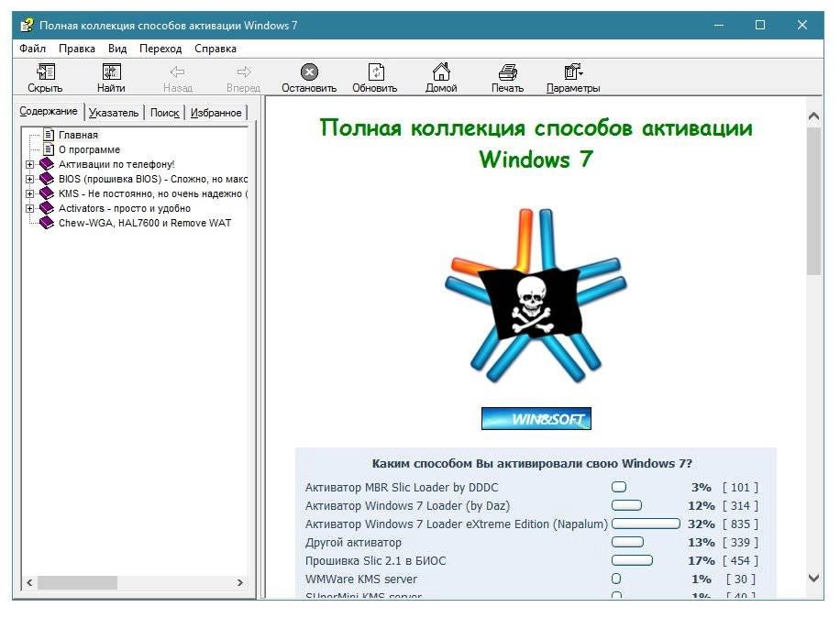Click the poll text Активатор MBR Slic Loader by DDDC
Viewport: 840px width, 618px height.
(402, 487)
